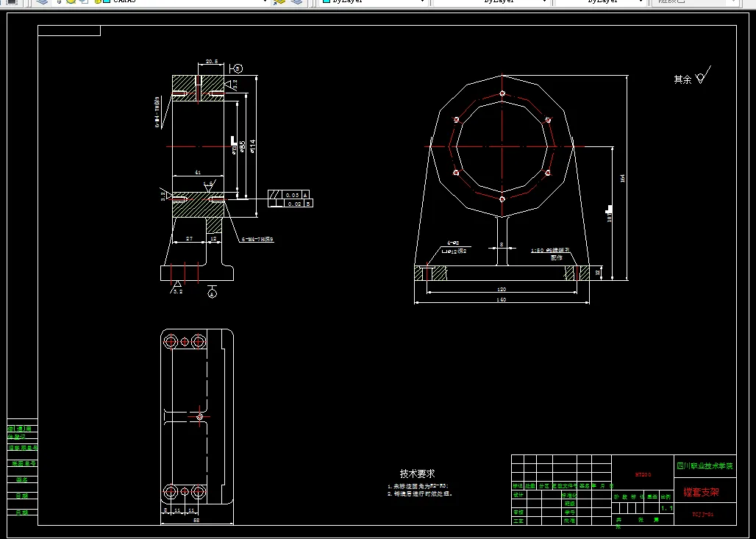This screenshot has height=539, width=756.
Task: Click the 3.2 roughness mark under the base
Action: pos(176,288)
